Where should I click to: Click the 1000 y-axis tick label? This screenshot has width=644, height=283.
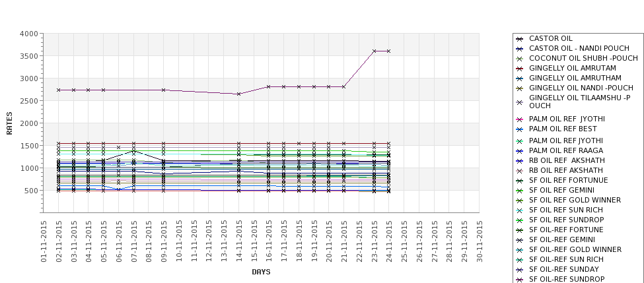(x=29, y=168)
